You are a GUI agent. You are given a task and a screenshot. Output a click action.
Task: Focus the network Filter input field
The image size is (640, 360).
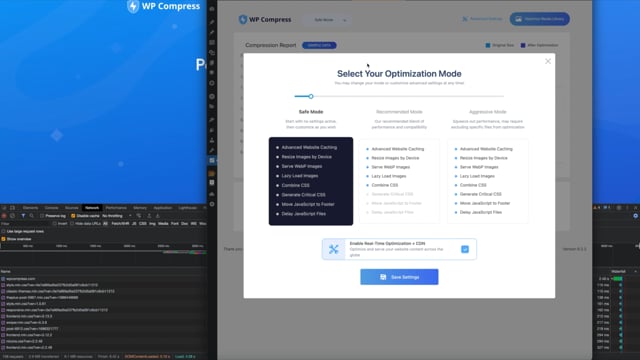tap(24, 224)
